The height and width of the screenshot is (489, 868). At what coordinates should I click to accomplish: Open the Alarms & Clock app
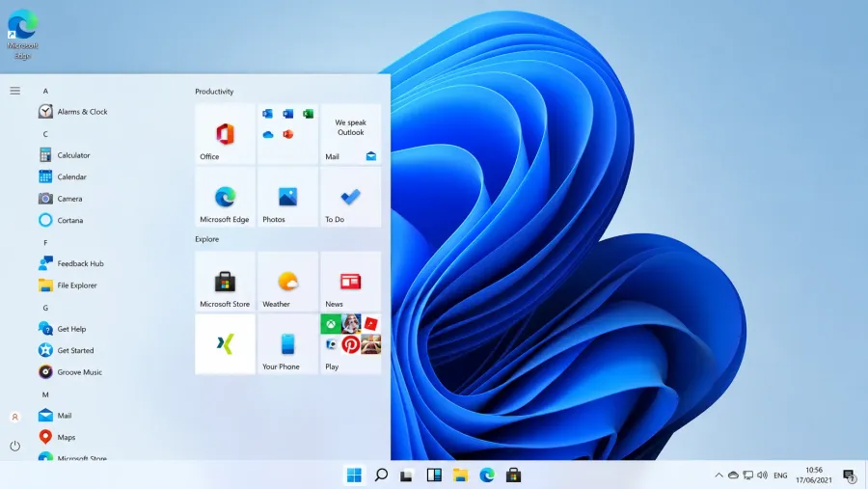coord(73,111)
